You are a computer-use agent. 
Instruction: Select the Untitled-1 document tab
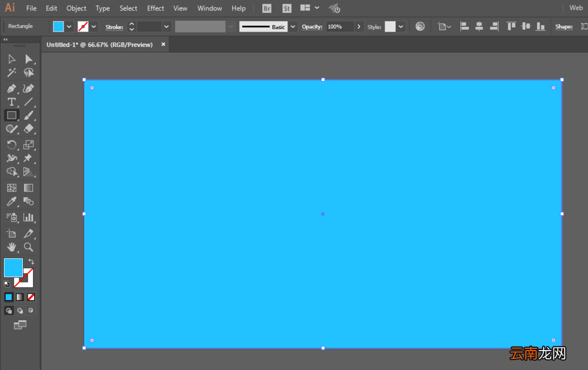[99, 45]
